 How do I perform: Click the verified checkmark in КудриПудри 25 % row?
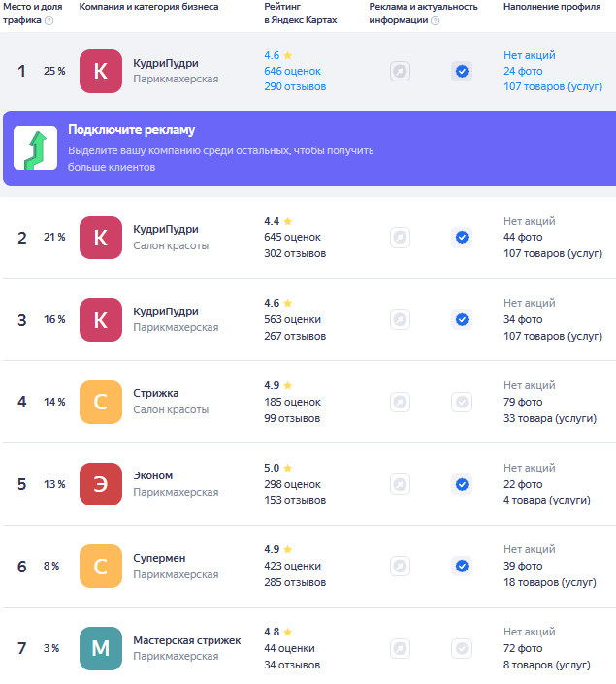462,71
